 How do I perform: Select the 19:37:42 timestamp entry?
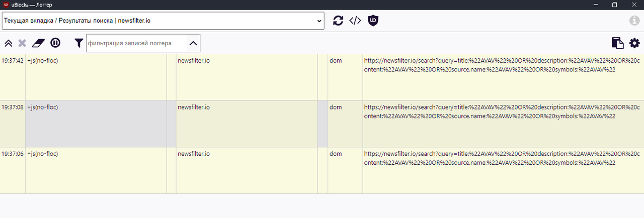pyautogui.click(x=13, y=60)
